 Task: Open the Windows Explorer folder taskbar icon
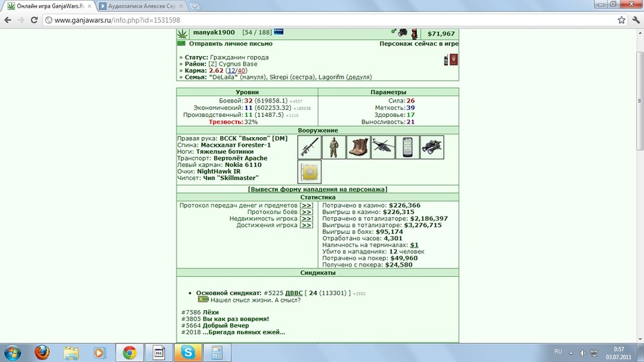pos(71,352)
